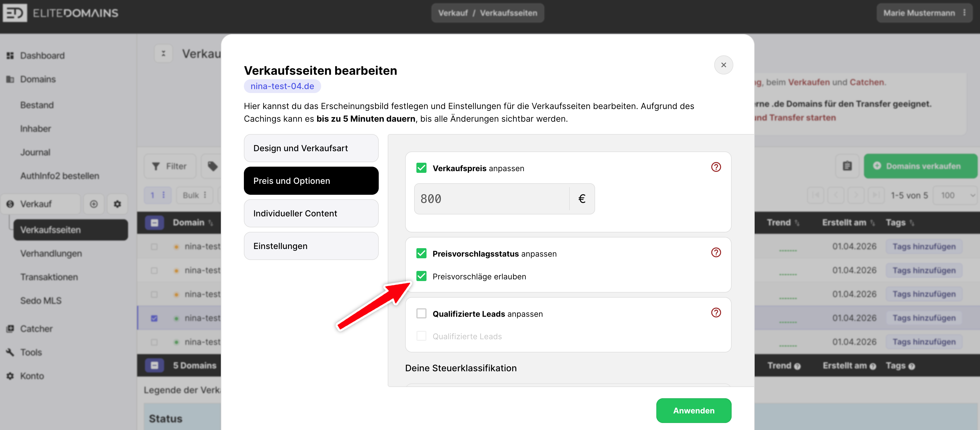980x430 pixels.
Task: Uncheck the selected fourth nina-test row
Action: coord(154,318)
